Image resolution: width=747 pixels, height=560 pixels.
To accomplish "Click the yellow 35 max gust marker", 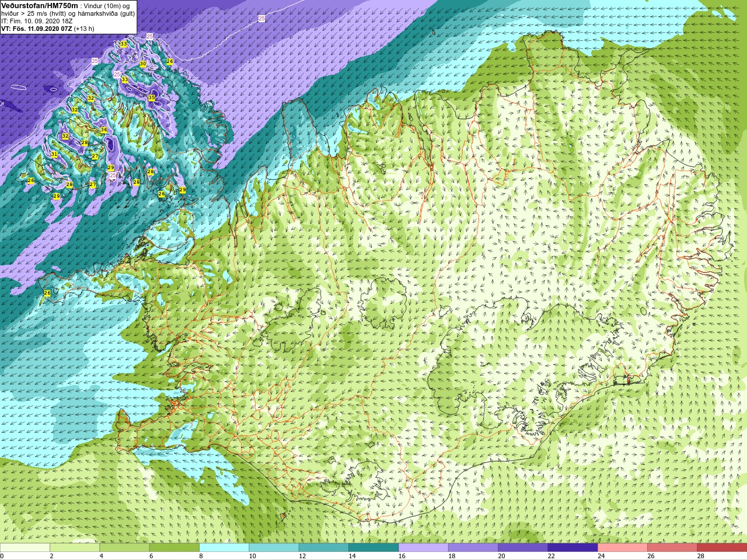I will (152, 97).
